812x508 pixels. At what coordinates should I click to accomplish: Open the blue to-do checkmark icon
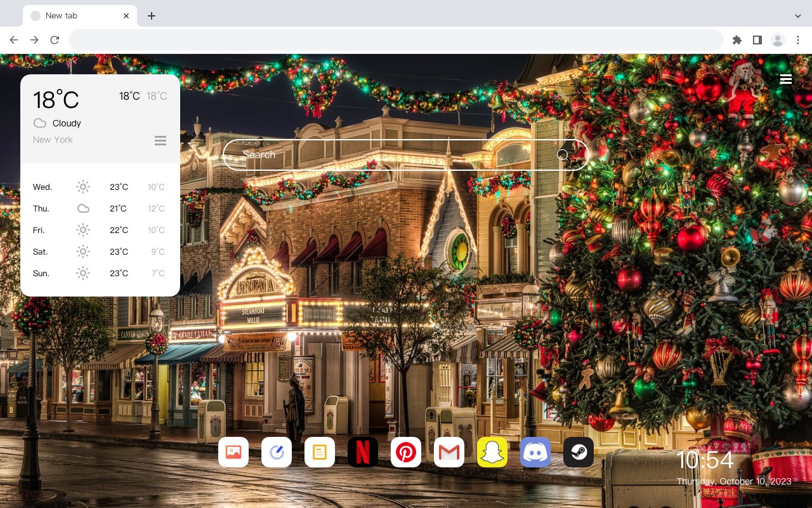(277, 452)
